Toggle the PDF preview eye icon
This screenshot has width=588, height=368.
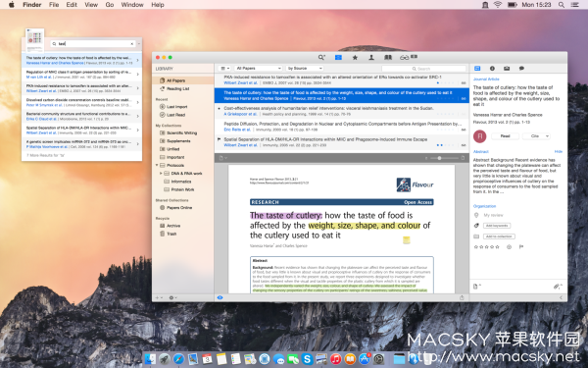(220, 297)
